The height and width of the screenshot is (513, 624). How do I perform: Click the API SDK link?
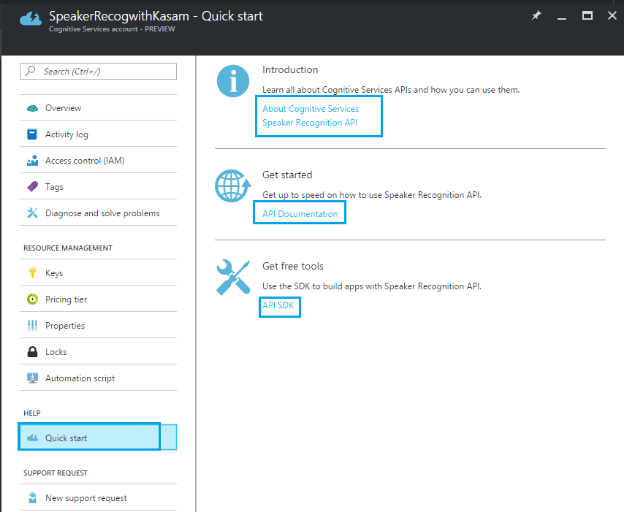pyautogui.click(x=279, y=305)
